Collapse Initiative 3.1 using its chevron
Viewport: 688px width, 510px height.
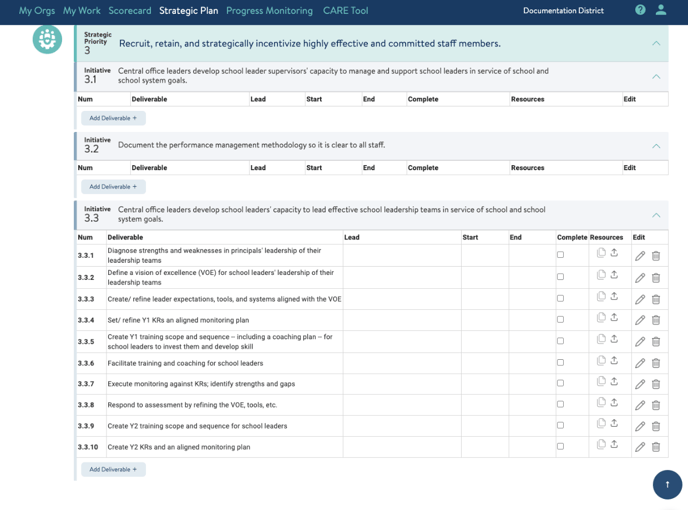click(x=656, y=77)
